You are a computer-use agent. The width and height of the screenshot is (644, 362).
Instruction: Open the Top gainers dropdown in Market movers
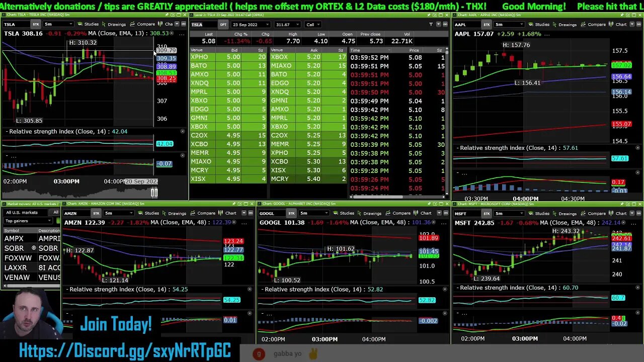pyautogui.click(x=28, y=221)
